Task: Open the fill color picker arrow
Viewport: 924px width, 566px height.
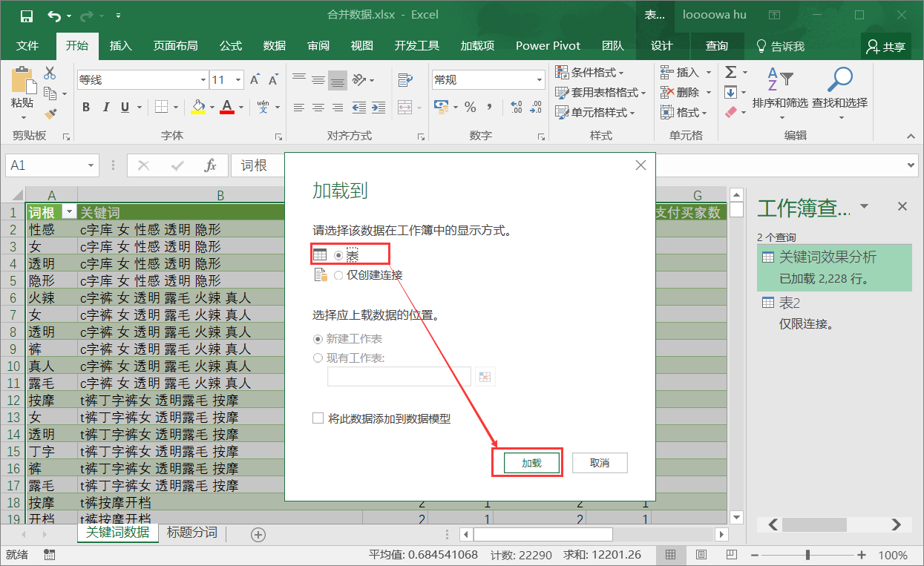Action: point(213,108)
